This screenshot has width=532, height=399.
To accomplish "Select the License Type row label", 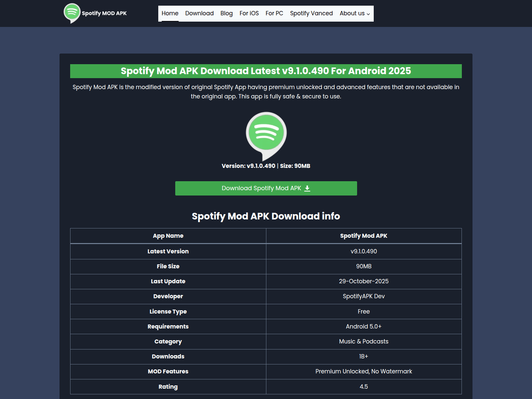I will tap(168, 312).
